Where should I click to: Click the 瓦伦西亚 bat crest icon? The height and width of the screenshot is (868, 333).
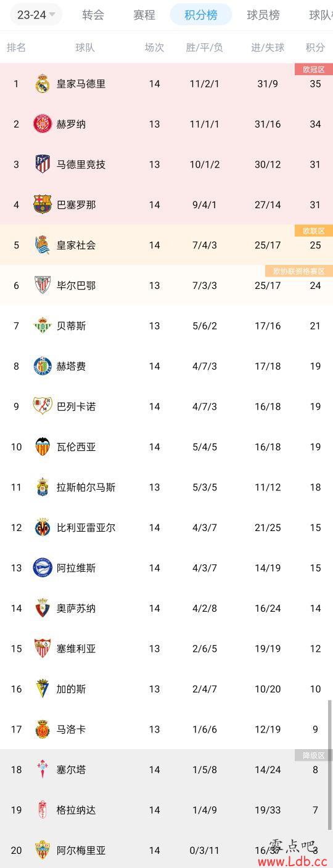[x=43, y=447]
